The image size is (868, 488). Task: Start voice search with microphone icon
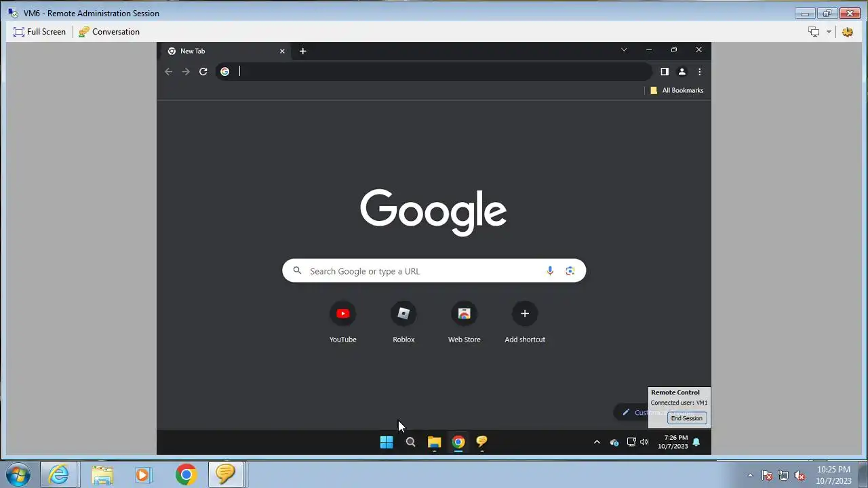point(550,271)
